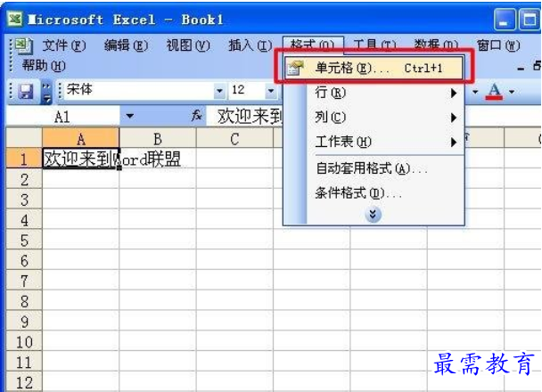Select row 2 header
Image resolution: width=542 pixels, height=392 pixels.
(x=24, y=179)
